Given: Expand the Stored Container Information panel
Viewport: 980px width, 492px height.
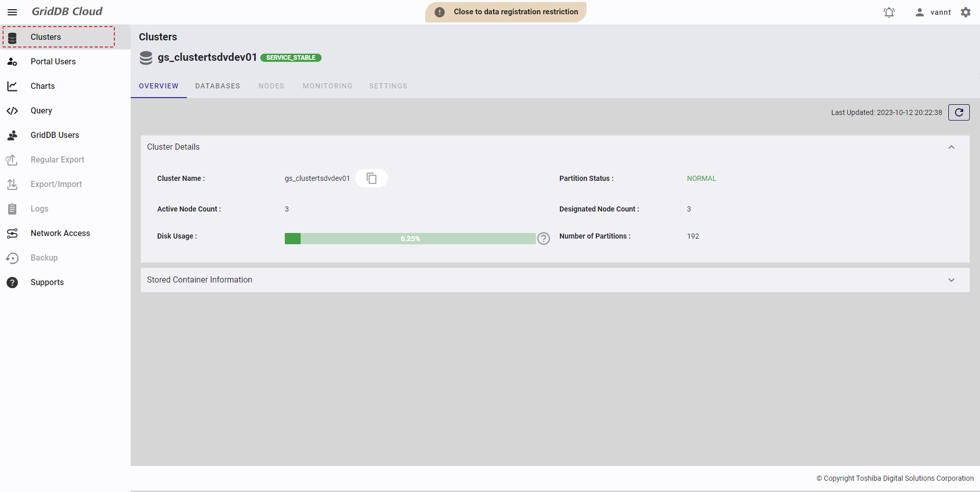Looking at the screenshot, I should pos(951,280).
